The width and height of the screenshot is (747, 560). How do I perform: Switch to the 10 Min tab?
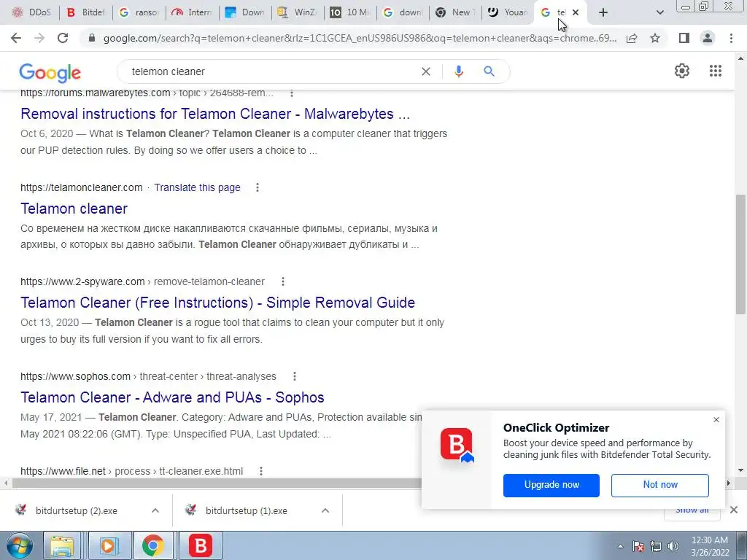[350, 12]
